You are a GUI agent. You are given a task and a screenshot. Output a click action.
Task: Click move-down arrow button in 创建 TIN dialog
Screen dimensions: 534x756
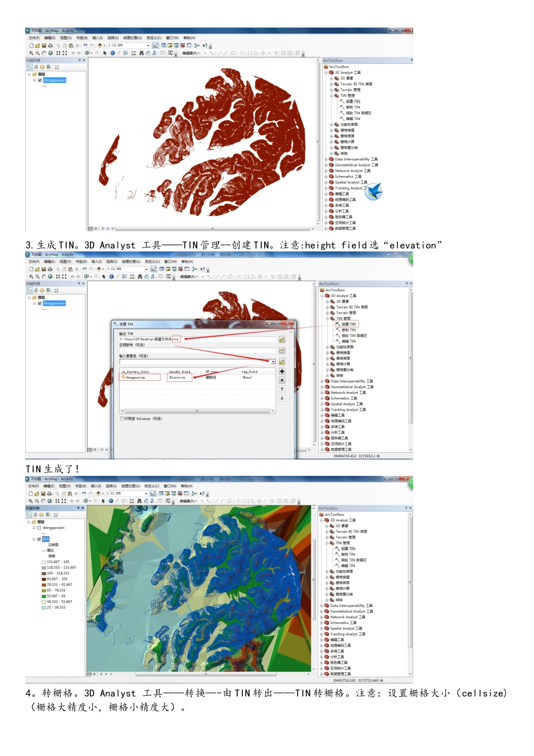282,398
